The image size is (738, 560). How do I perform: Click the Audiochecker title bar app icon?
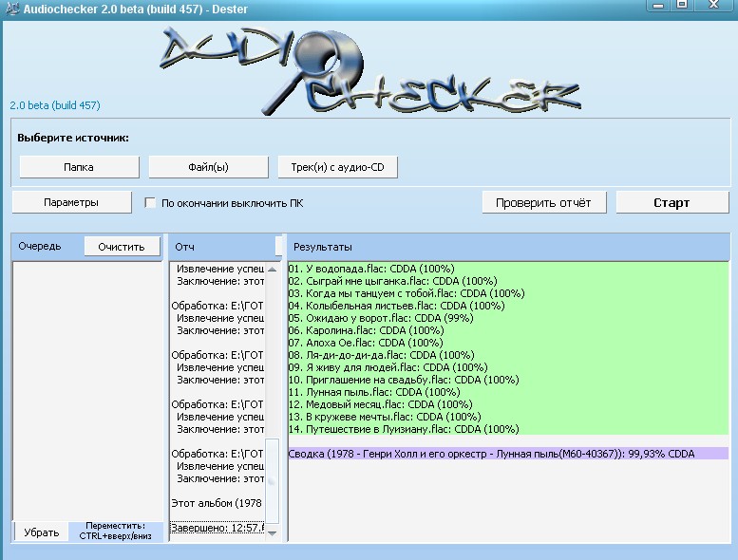click(x=9, y=8)
